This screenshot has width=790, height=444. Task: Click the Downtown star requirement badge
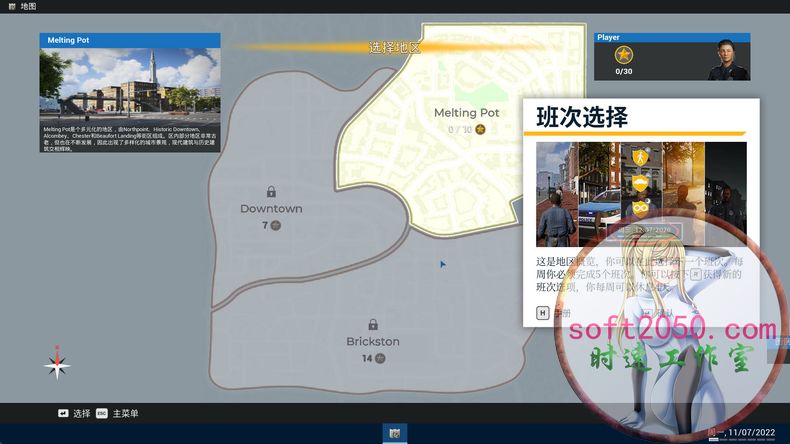pyautogui.click(x=276, y=226)
